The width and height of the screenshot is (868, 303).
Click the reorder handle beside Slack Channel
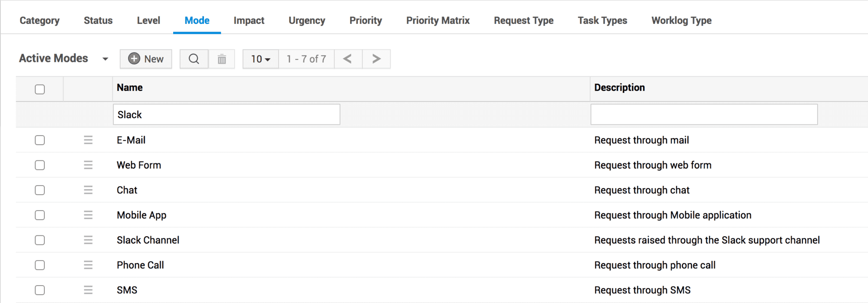click(x=88, y=240)
